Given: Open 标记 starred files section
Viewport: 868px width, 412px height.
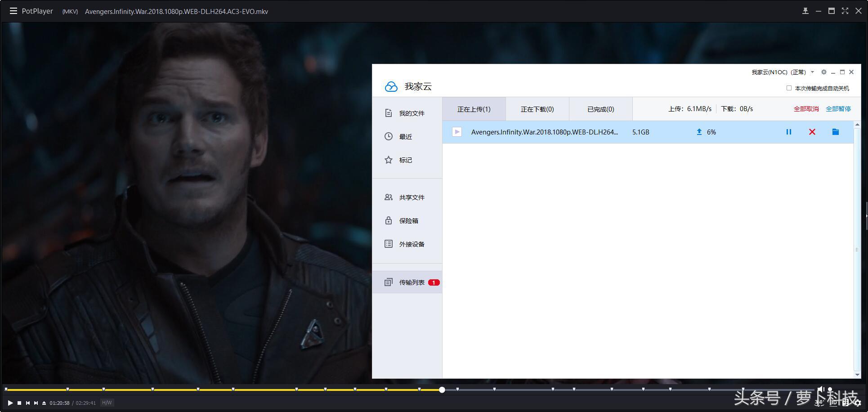Looking at the screenshot, I should (405, 160).
